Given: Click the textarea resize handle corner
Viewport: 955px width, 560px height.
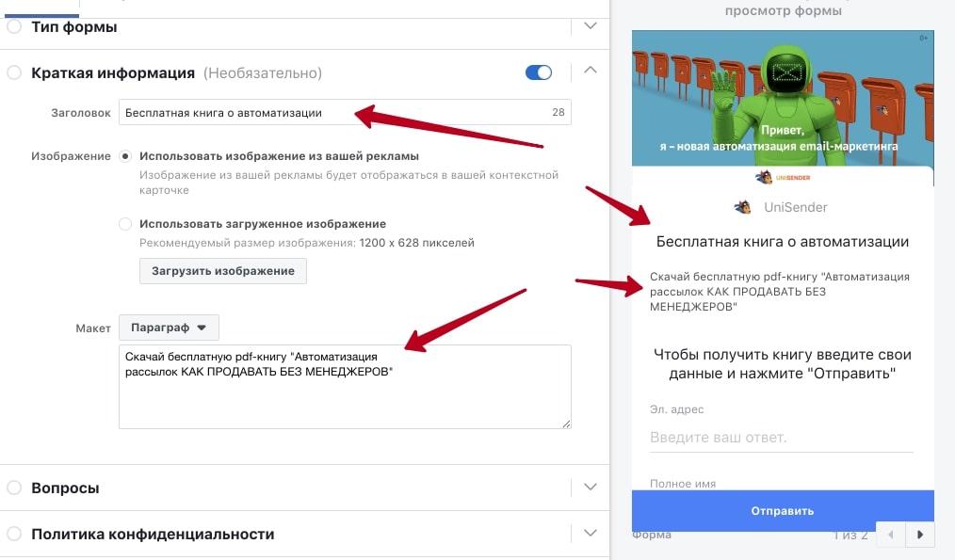Looking at the screenshot, I should coord(566,424).
